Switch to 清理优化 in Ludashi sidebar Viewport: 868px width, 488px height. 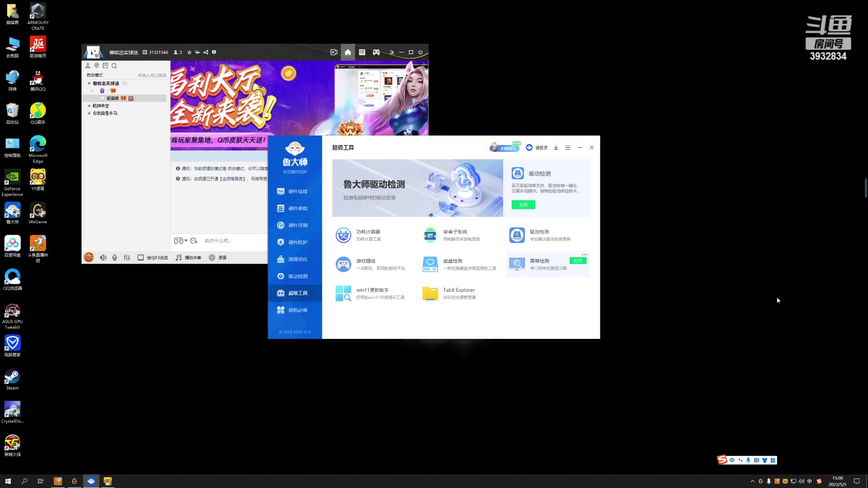tap(295, 259)
